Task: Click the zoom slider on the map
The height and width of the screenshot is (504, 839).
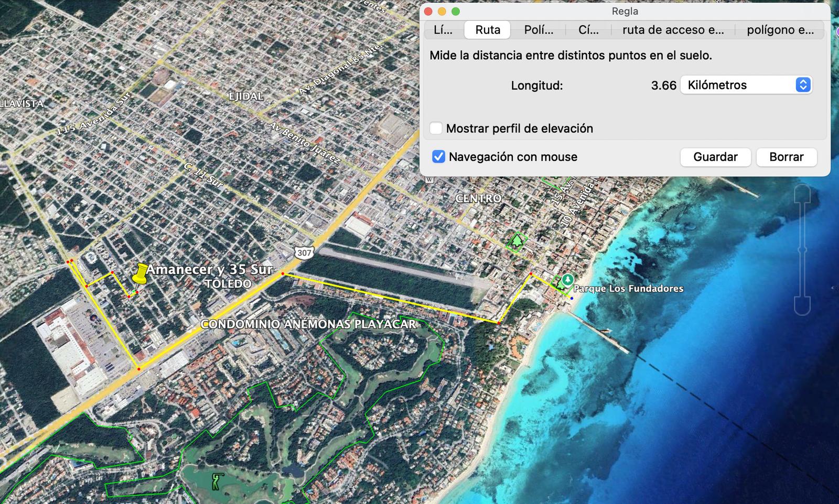Action: (802, 250)
